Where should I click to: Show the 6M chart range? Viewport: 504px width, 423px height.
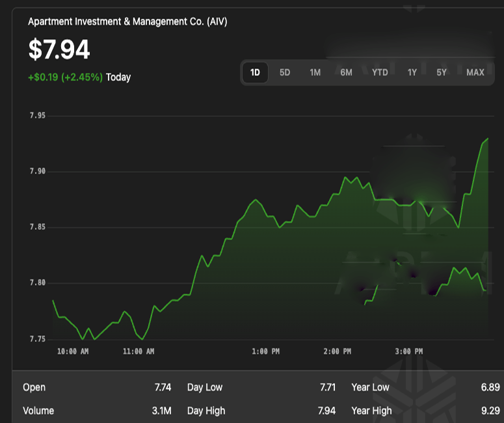point(346,72)
